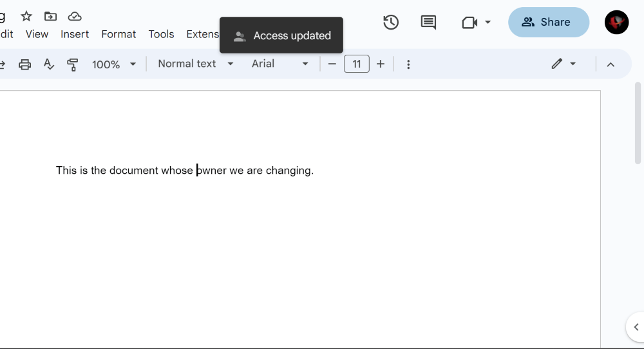The image size is (644, 349).
Task: Open the Arial font dropdown
Action: point(280,64)
